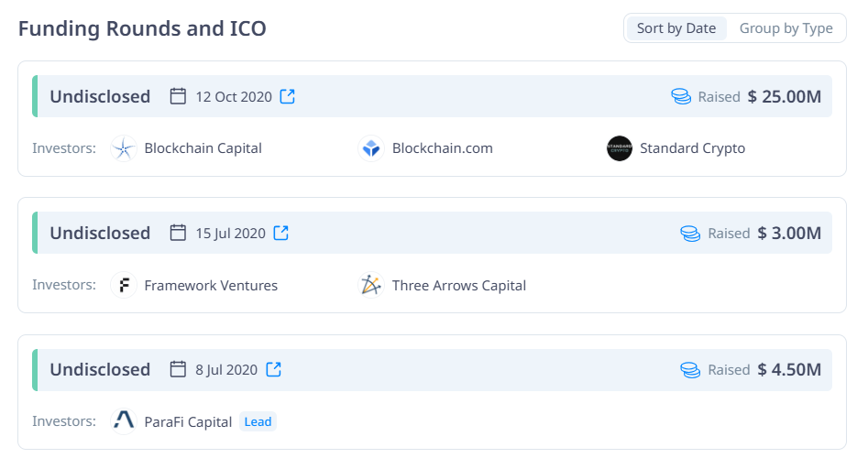Click the $ 3.00M raised amount
This screenshot has width=868, height=458.
pos(789,233)
